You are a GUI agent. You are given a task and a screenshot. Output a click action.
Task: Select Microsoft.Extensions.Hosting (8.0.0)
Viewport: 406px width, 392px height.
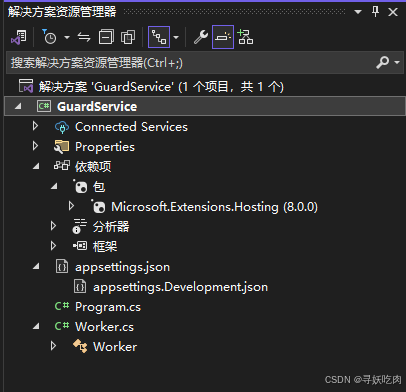point(214,207)
